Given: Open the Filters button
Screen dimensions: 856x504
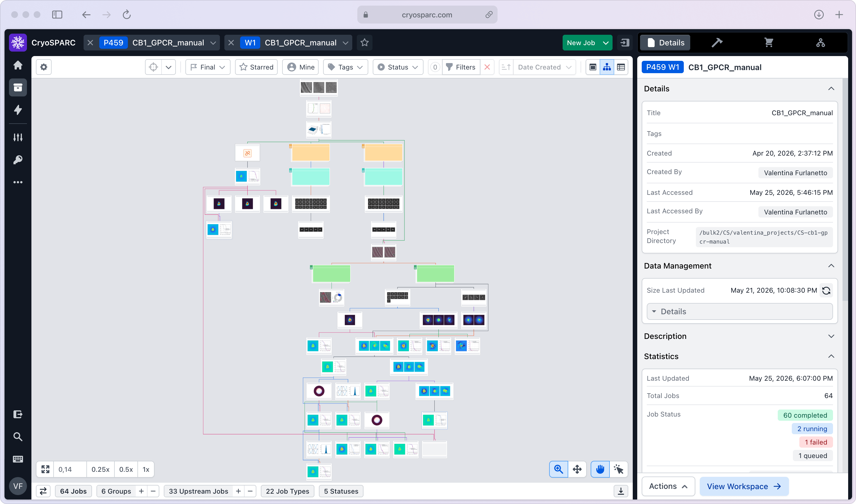Looking at the screenshot, I should click(461, 67).
